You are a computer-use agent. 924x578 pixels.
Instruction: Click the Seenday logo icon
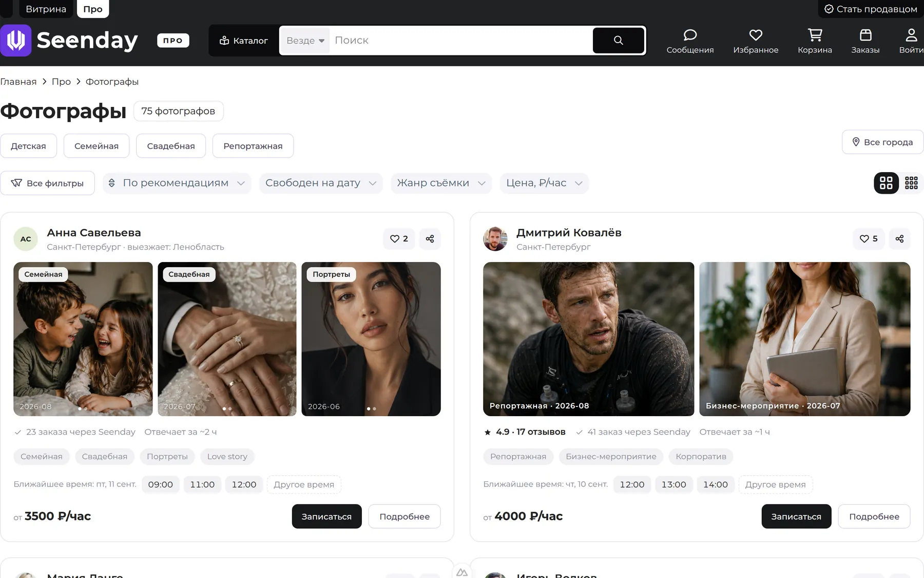(16, 41)
